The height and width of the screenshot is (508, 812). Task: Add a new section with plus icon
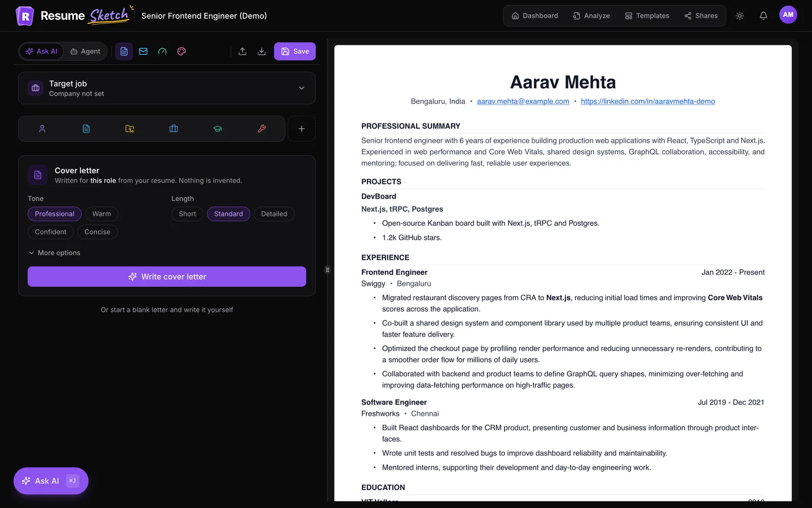pos(301,129)
